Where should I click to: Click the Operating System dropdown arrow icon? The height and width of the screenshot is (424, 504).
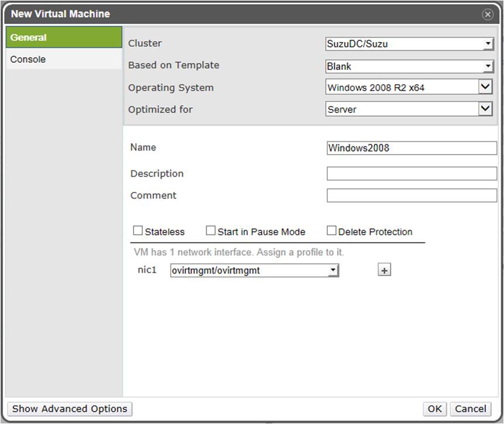pyautogui.click(x=485, y=88)
